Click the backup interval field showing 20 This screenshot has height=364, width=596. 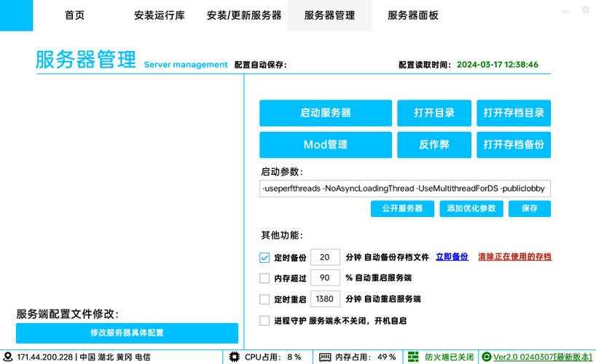pos(325,257)
